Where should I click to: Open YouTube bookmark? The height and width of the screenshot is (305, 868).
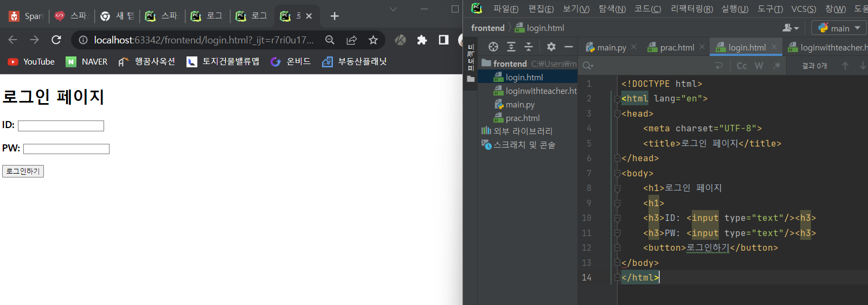(31, 62)
